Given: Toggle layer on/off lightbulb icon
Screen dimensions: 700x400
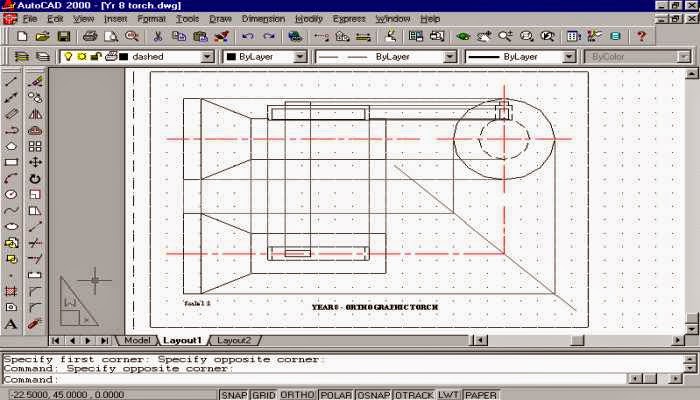Looking at the screenshot, I should tap(68, 57).
